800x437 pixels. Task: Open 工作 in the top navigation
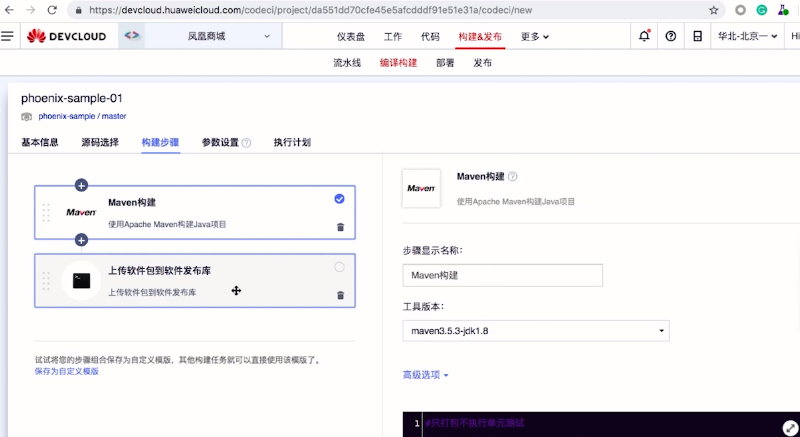click(x=393, y=37)
